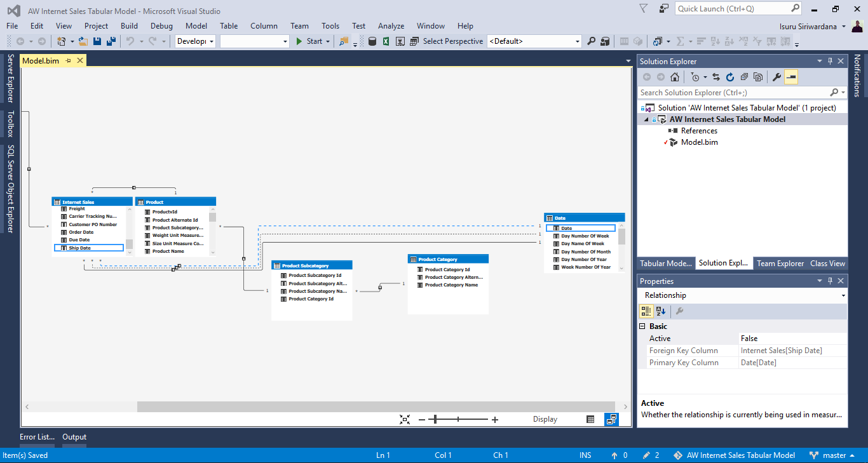Screen dimensions: 868x463
Task: Auto-hide Solution Explorer using its pin icon
Action: click(830, 61)
